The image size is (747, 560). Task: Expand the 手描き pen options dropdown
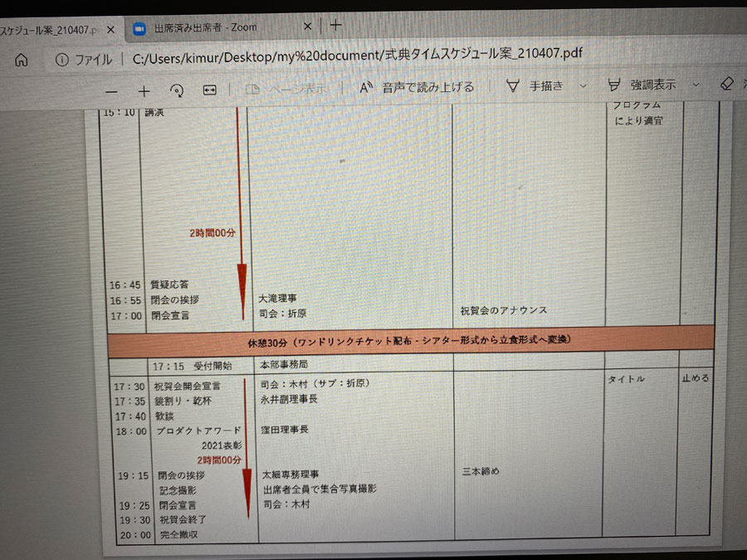583,86
